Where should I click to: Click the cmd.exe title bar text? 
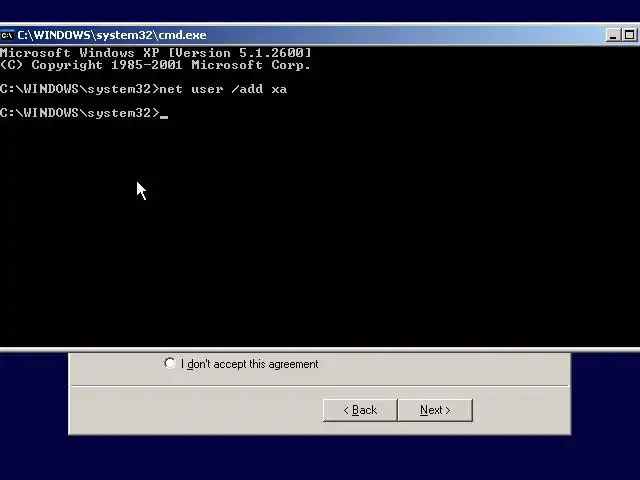pyautogui.click(x=111, y=35)
